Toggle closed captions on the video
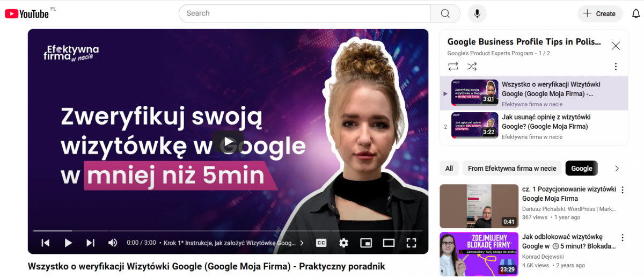The height and width of the screenshot is (277, 644). 321,243
